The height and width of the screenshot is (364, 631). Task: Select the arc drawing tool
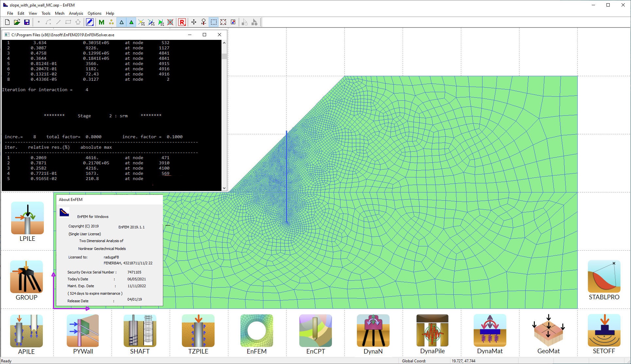[x=48, y=22]
